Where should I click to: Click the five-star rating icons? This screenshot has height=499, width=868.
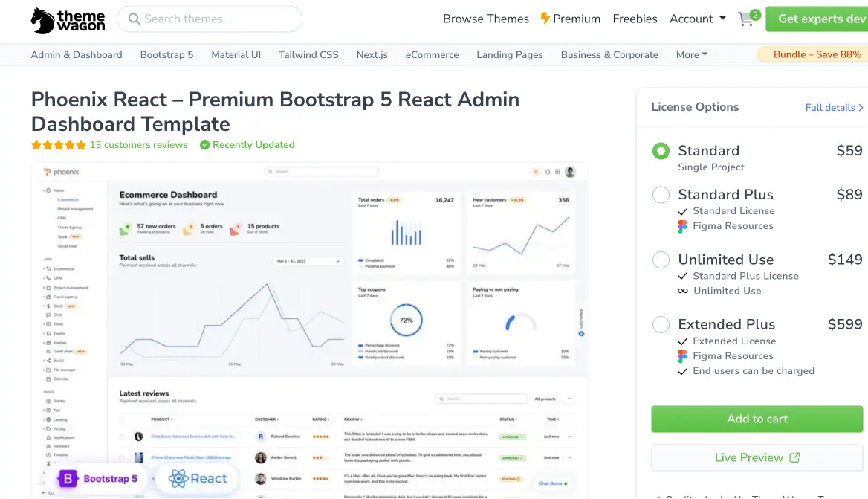tap(59, 145)
